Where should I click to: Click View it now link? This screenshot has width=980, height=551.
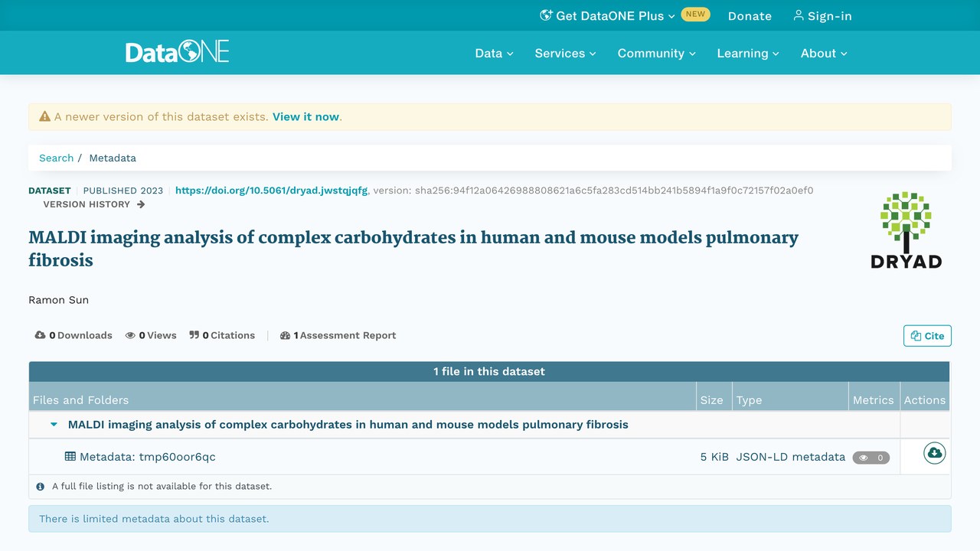[305, 117]
